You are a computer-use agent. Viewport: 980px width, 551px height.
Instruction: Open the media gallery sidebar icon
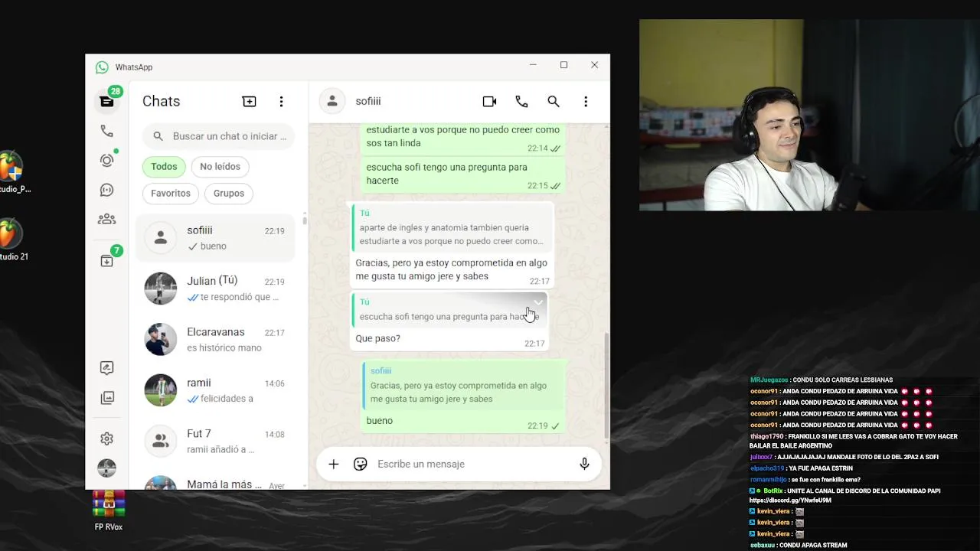(106, 398)
